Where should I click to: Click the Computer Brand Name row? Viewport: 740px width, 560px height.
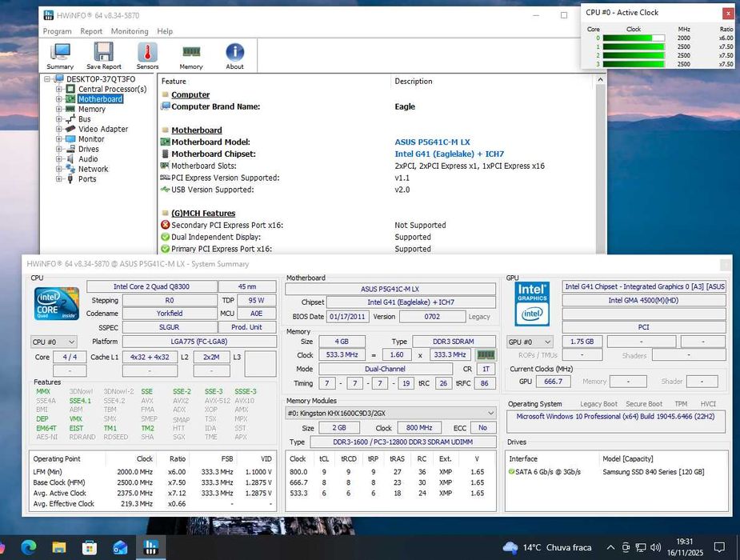[376, 106]
